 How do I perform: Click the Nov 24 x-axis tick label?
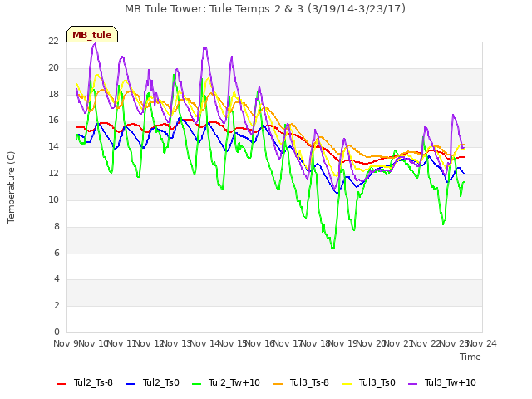(x=482, y=343)
